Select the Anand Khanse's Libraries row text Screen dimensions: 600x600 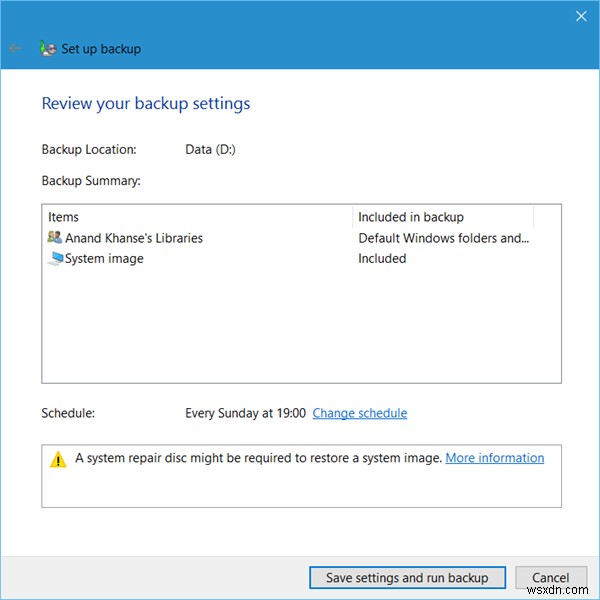coord(134,238)
